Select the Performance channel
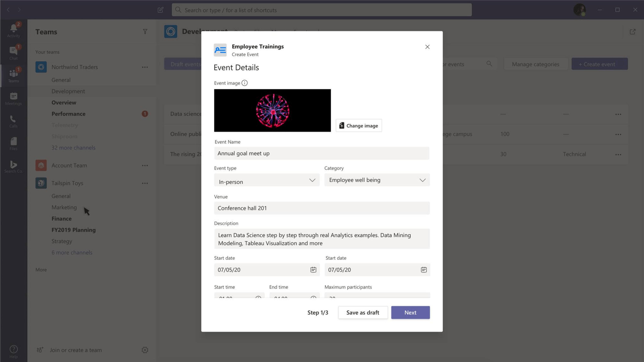 click(x=68, y=114)
